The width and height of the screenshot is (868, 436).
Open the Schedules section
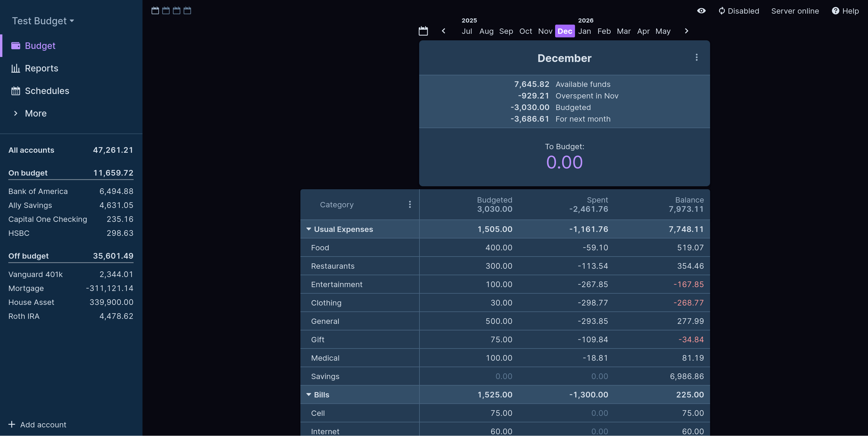(47, 91)
